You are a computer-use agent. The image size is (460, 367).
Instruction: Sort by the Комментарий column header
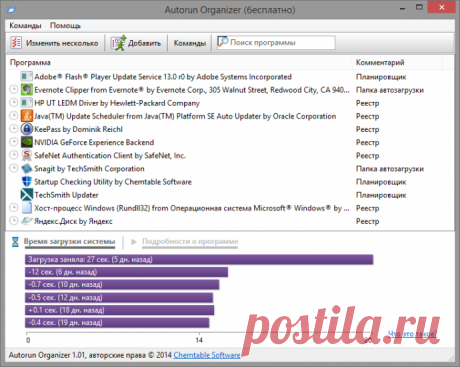pyautogui.click(x=397, y=62)
